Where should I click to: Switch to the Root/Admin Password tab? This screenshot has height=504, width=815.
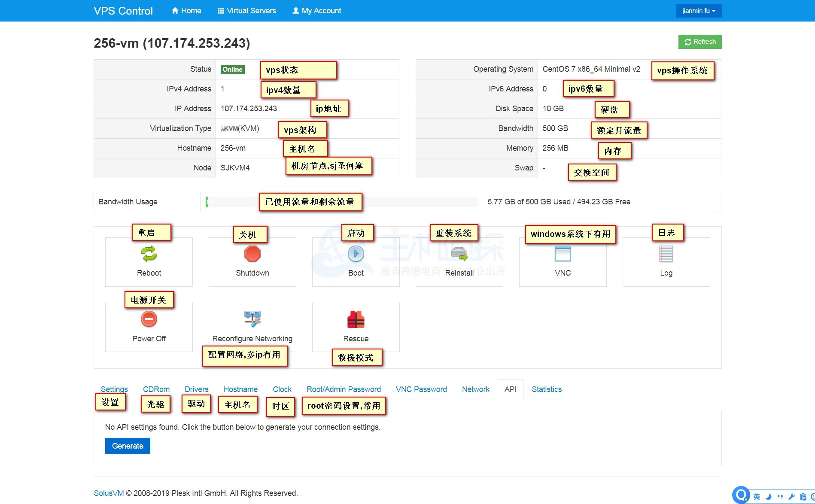(344, 389)
